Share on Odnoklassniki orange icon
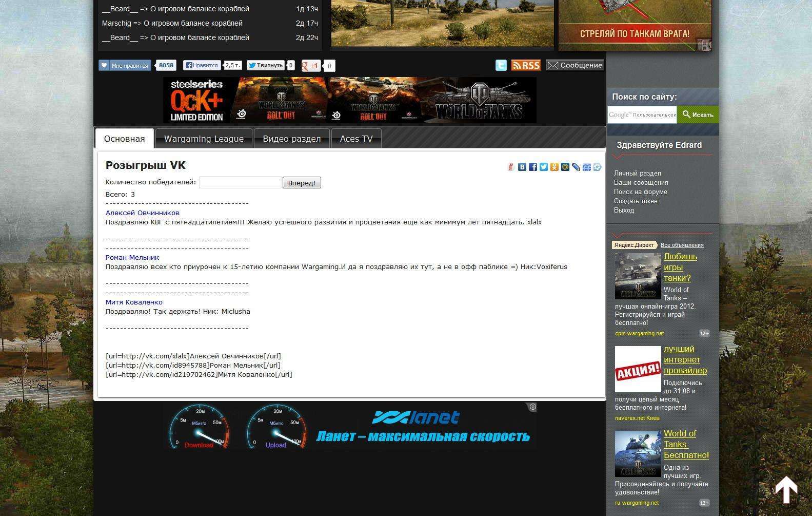The height and width of the screenshot is (516, 812). coord(554,167)
